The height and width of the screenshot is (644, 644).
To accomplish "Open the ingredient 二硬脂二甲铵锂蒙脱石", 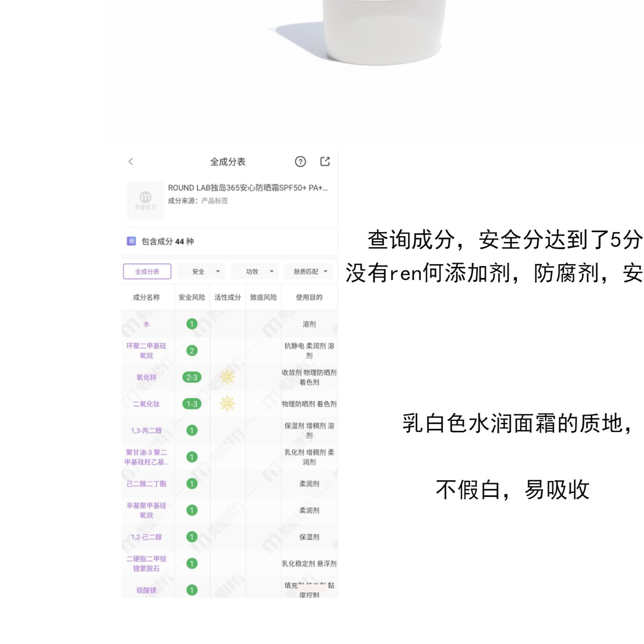I will 146,563.
